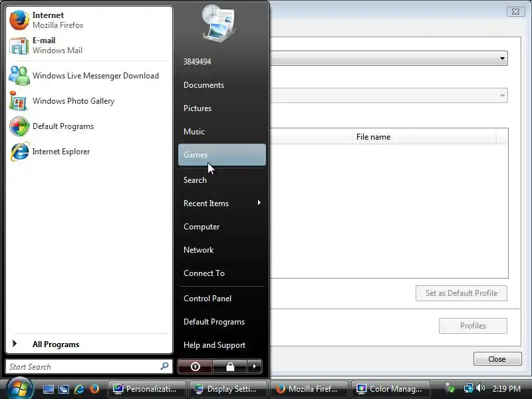Image resolution: width=532 pixels, height=399 pixels.
Task: Click the network tray icon
Action: 468,388
